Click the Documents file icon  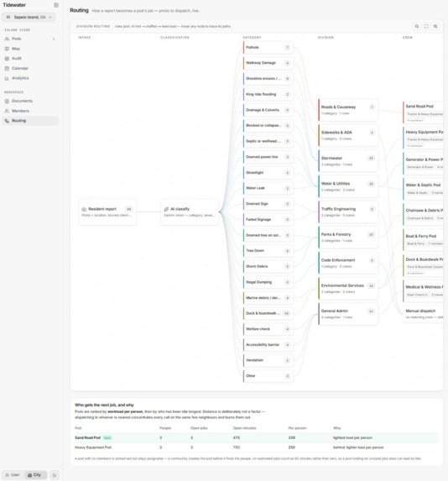pos(7,101)
